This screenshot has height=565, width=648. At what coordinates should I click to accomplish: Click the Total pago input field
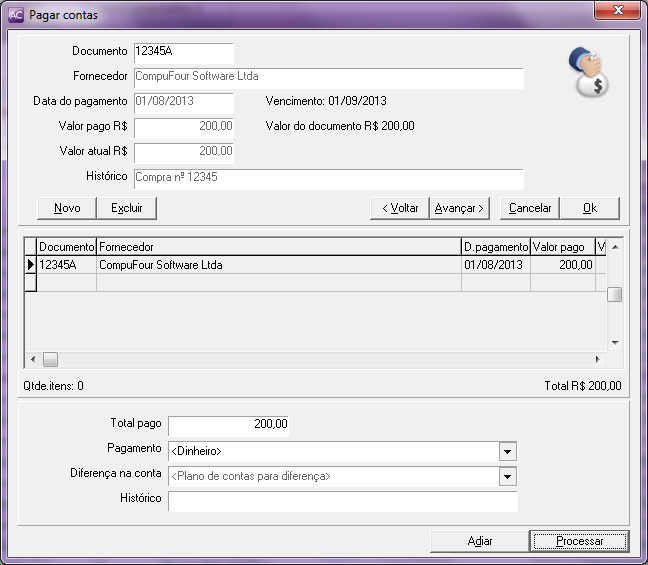point(229,425)
